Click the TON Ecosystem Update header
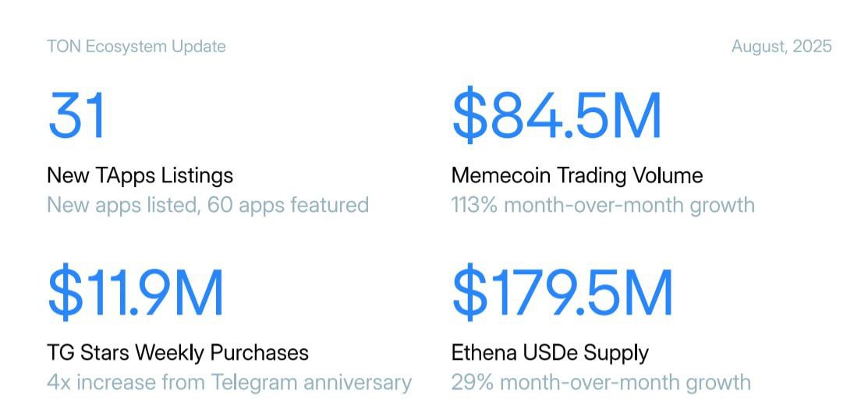 click(x=136, y=47)
